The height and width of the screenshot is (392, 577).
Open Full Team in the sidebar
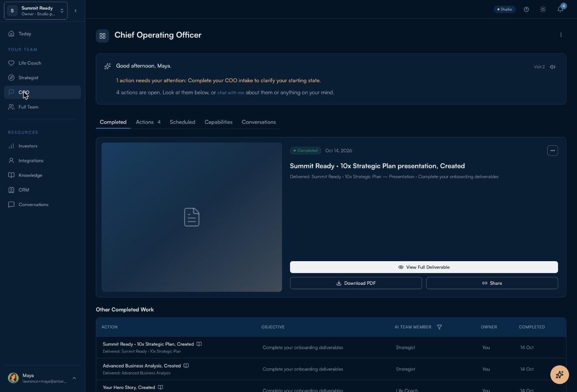[x=42, y=107]
